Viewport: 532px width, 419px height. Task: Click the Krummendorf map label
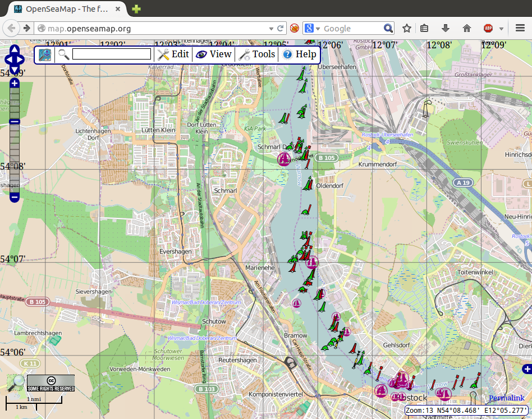(x=378, y=165)
